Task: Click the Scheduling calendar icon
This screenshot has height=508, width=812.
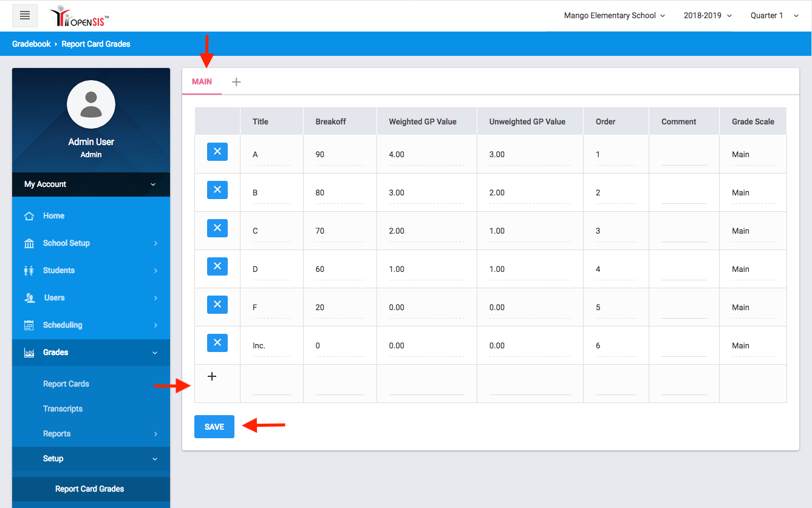Action: [x=29, y=325]
